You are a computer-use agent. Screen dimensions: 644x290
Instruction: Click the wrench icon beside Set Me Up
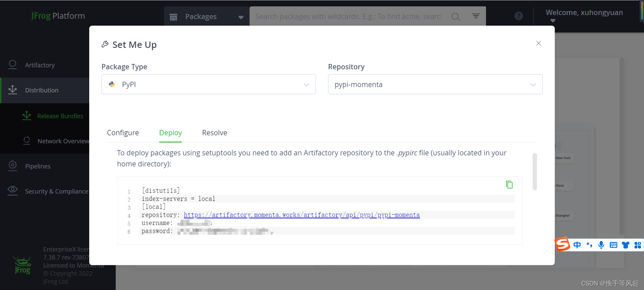click(x=105, y=44)
